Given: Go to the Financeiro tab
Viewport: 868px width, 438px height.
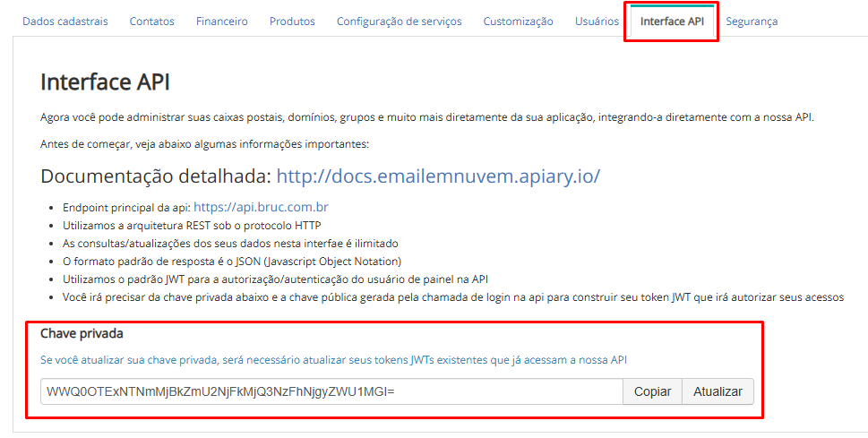Looking at the screenshot, I should pyautogui.click(x=221, y=21).
